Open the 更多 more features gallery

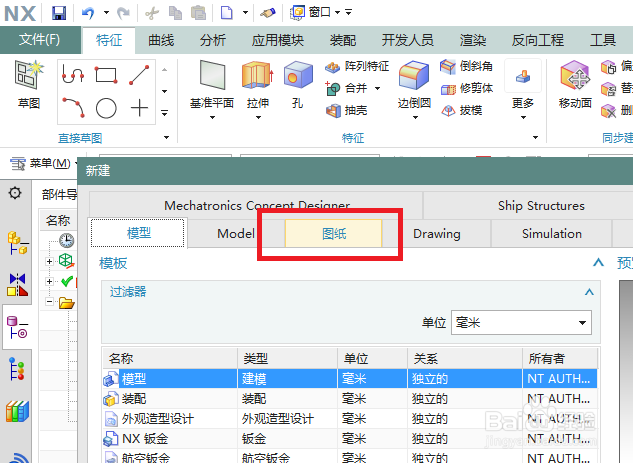pyautogui.click(x=523, y=90)
